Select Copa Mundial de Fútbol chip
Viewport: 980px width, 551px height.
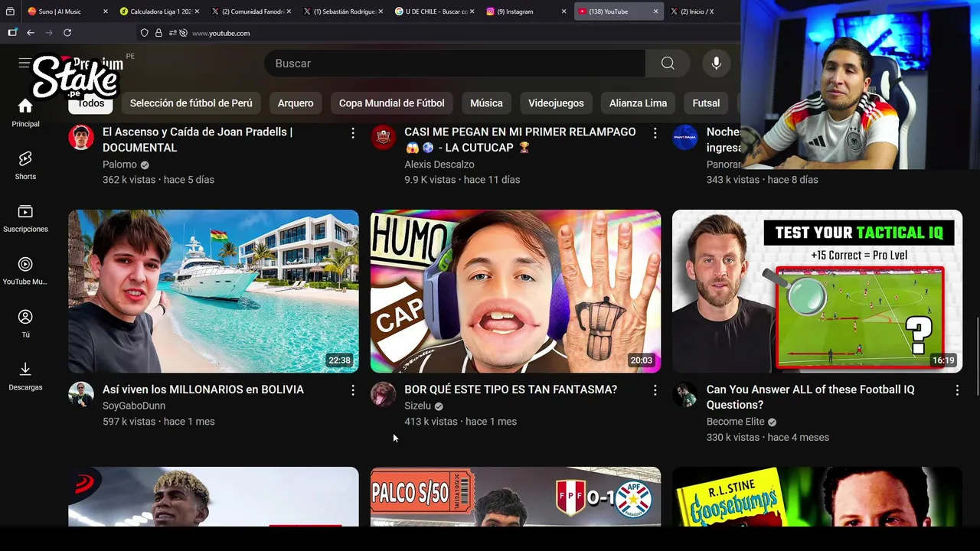click(391, 103)
